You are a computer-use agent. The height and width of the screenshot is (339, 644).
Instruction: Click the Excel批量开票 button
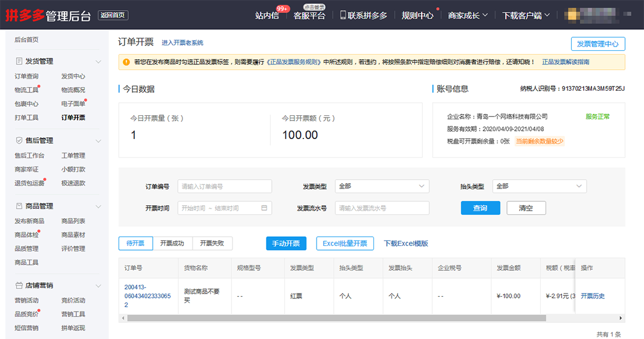345,244
